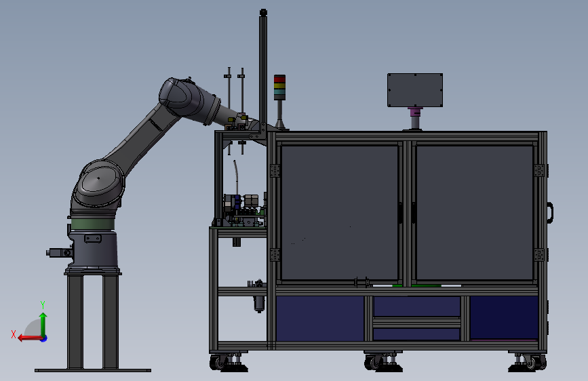Select the robot's shoulder joint housing
Image resolution: width=588 pixels, height=381 pixels.
click(98, 184)
